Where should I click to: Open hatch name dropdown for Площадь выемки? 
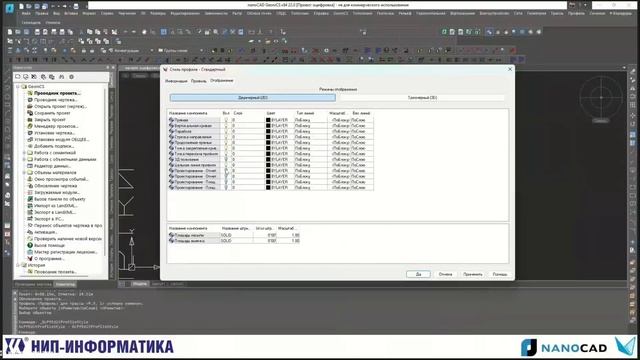point(236,241)
